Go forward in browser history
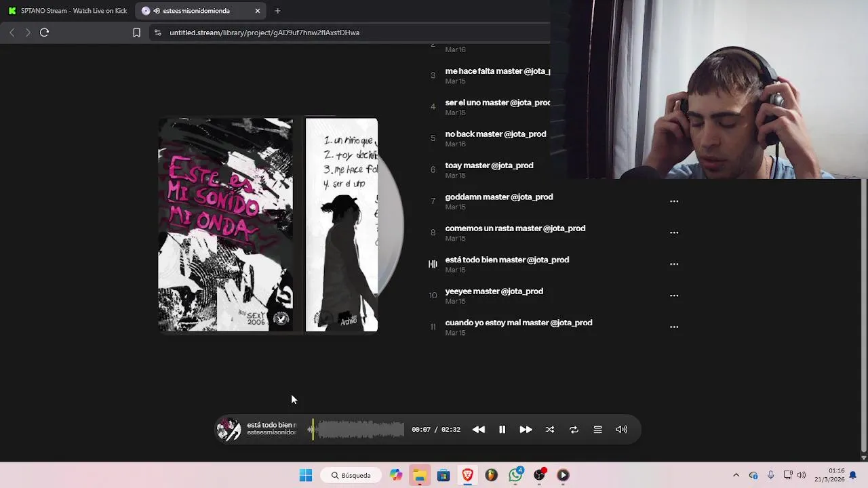 (28, 33)
